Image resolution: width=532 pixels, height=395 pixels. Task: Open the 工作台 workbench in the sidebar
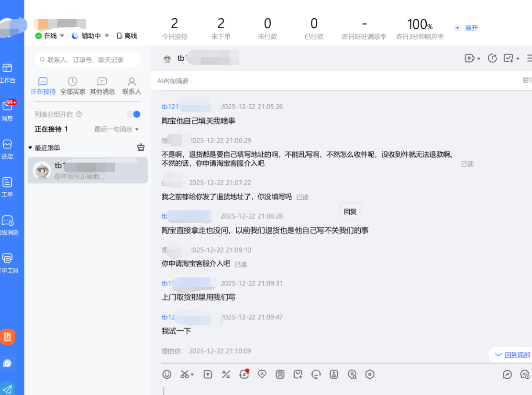8,73
